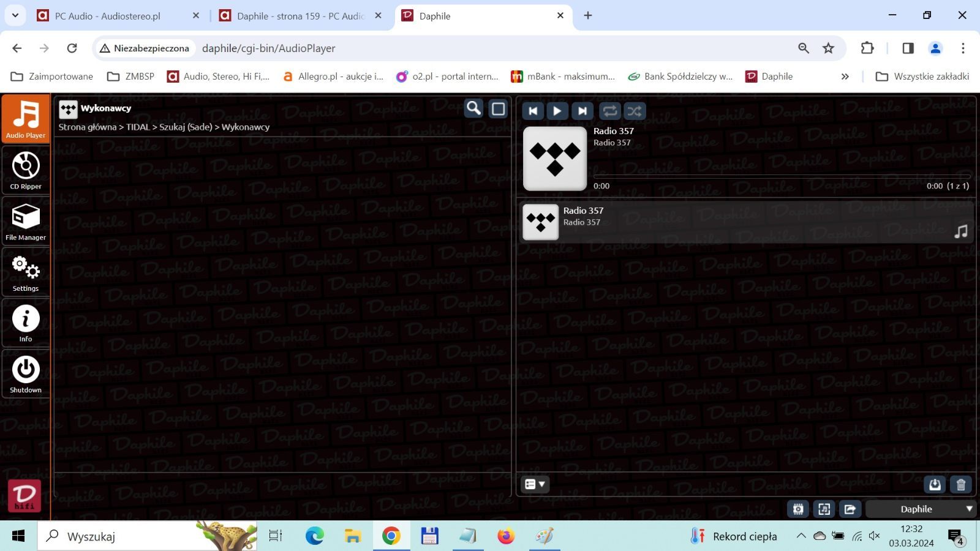Open the o2.pl portal bookmark
Viewport: 980px width, 551px height.
[x=447, y=76]
